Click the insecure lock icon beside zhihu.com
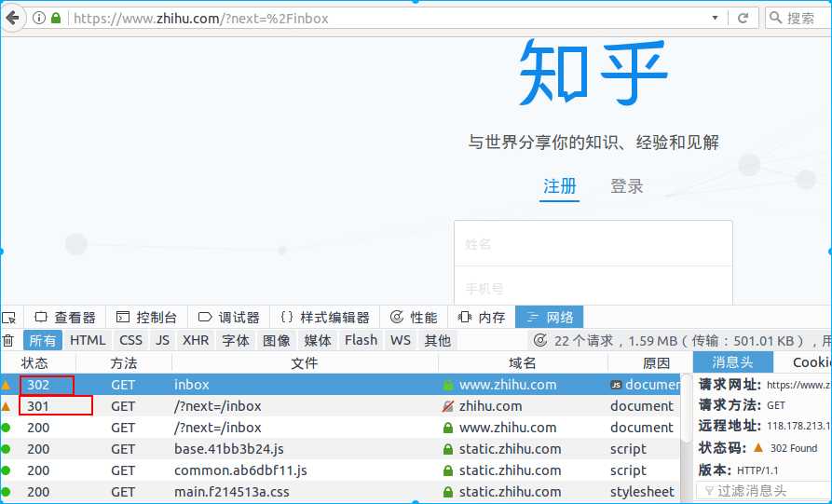Viewport: 832px width, 504px height. tap(448, 406)
